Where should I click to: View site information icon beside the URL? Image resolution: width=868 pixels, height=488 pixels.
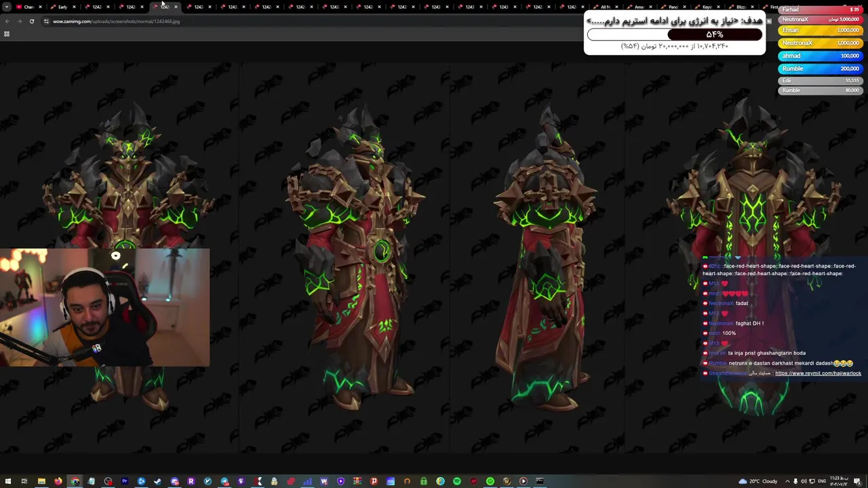[x=46, y=21]
